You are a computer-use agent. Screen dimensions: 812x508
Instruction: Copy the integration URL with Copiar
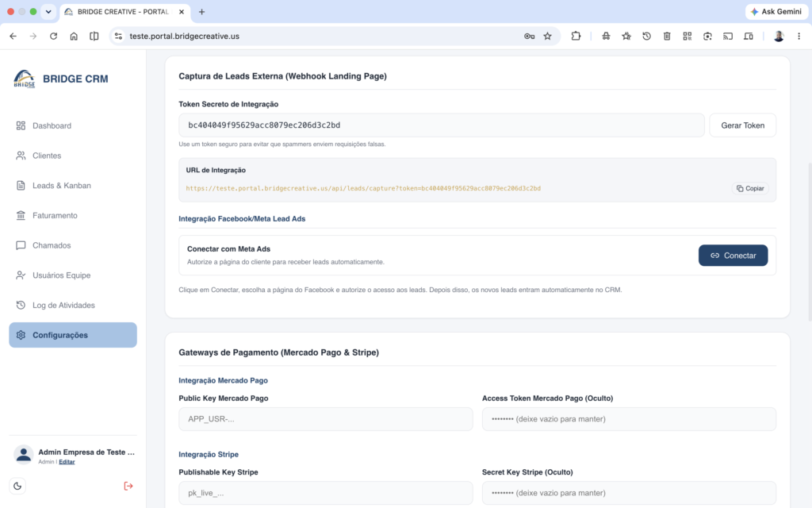[x=750, y=188]
